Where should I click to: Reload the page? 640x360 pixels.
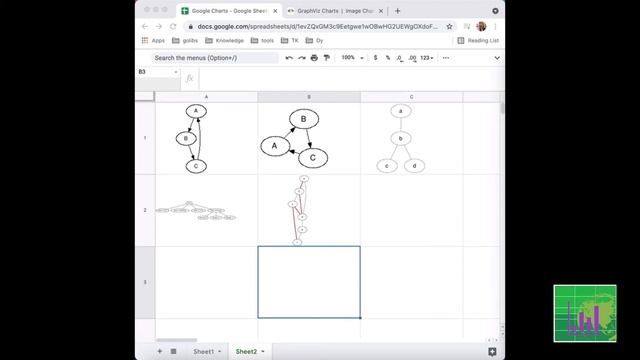173,27
